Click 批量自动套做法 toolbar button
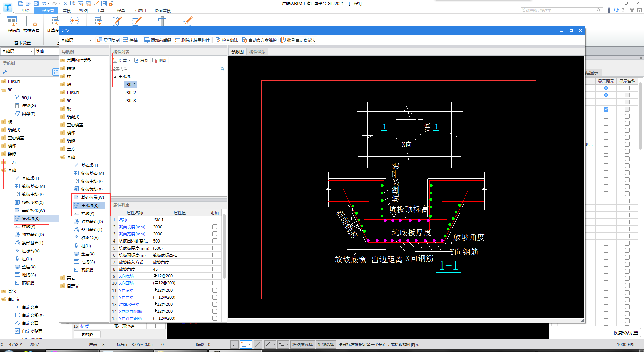This screenshot has width=644, height=352. tap(298, 40)
